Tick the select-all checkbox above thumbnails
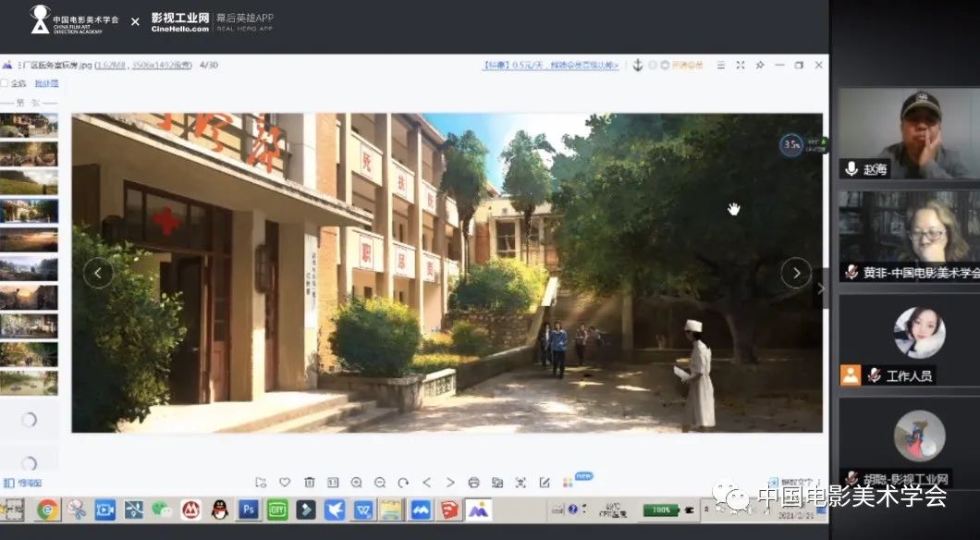This screenshot has width=980, height=540. 5,83
